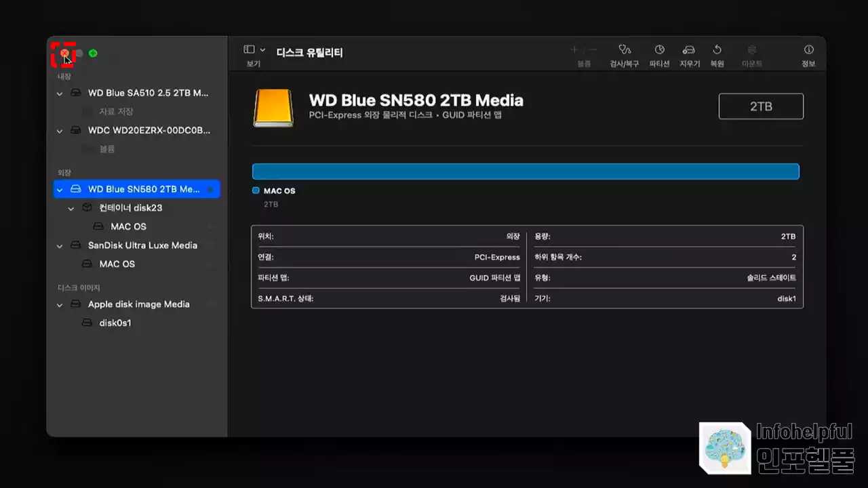Click the 2TB capacity box
The width and height of the screenshot is (868, 488).
click(761, 106)
